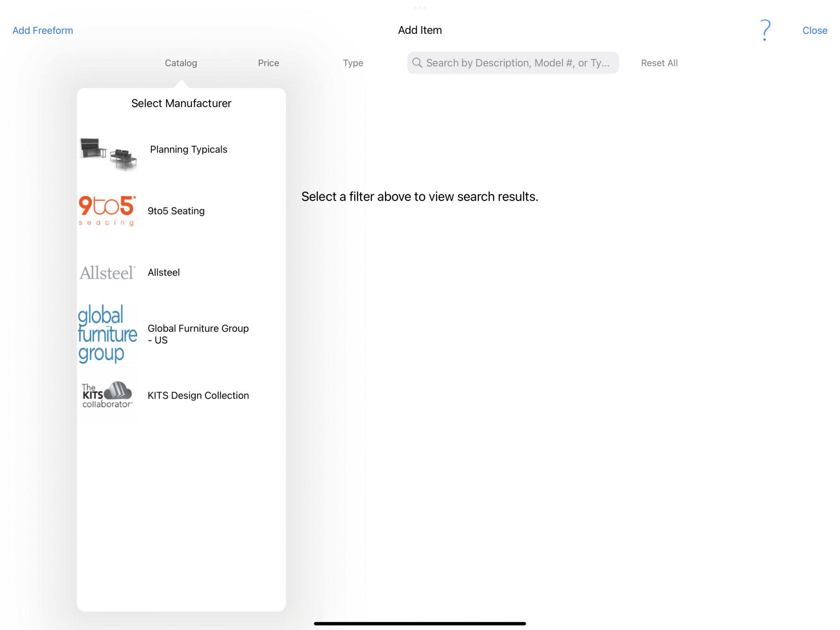Viewport: 840px width, 630px height.
Task: Click Add Freeform link
Action: click(43, 31)
